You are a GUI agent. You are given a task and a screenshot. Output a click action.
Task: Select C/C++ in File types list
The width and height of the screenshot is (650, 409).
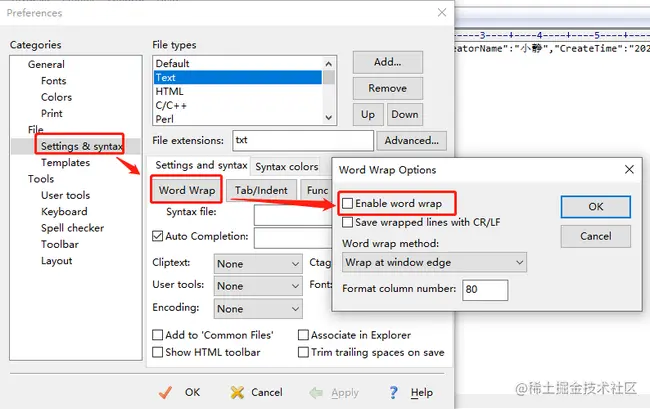coord(238,105)
